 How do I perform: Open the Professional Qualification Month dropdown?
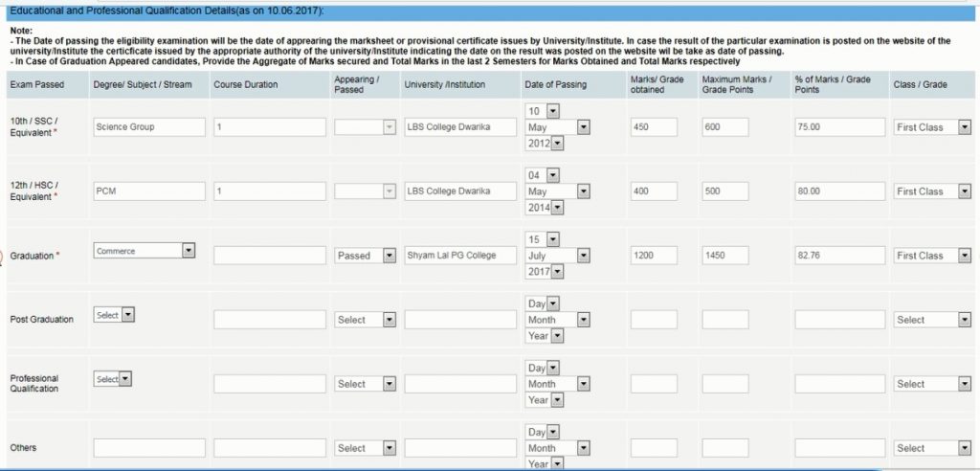pos(558,384)
